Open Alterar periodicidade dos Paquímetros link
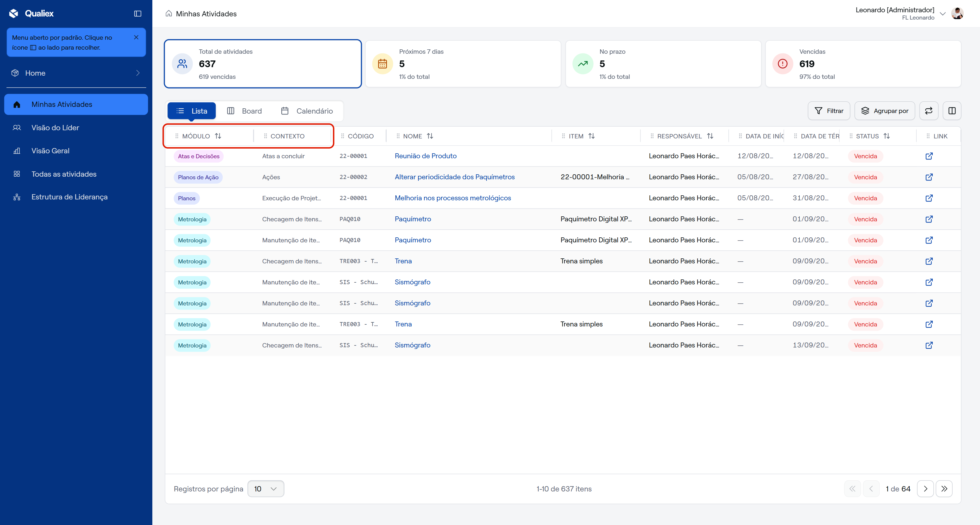980x525 pixels. [455, 177]
